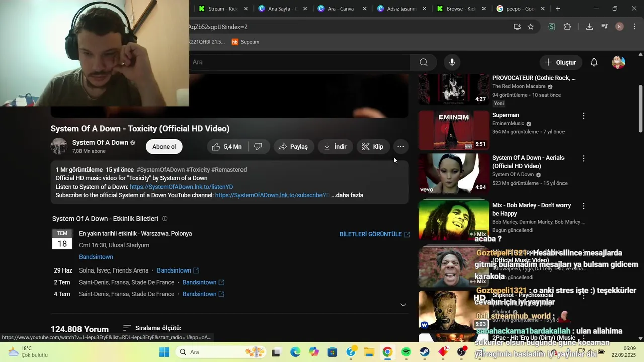Open File Explorer from the taskbar
Viewport: 644px width, 362px height.
369,352
